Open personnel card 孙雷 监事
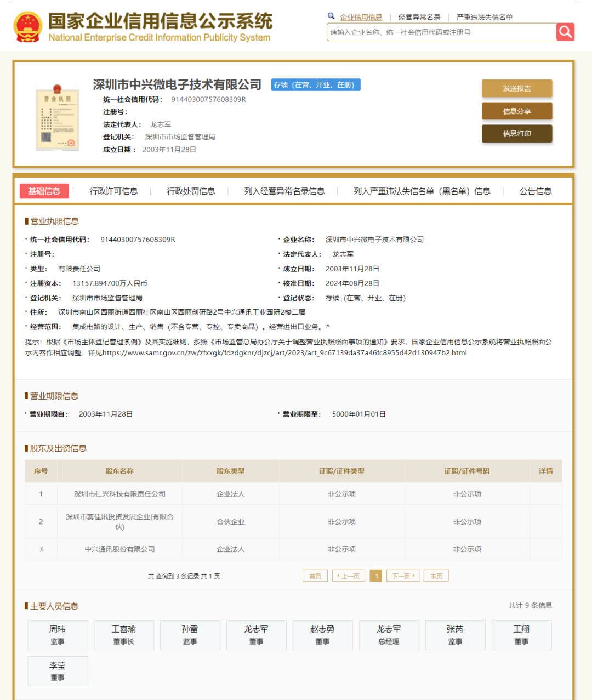This screenshot has width=592, height=700. click(x=190, y=635)
